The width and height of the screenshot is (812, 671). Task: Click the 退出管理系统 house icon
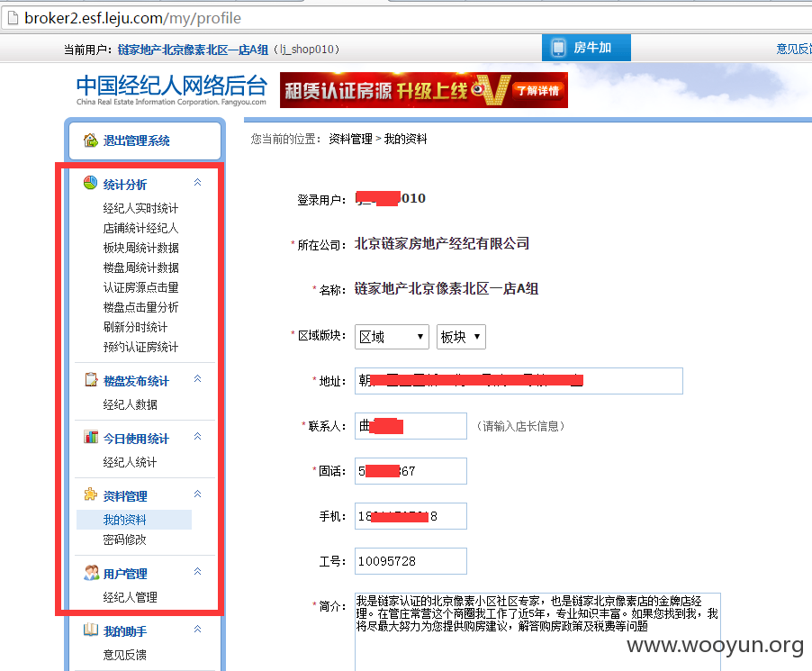click(91, 141)
